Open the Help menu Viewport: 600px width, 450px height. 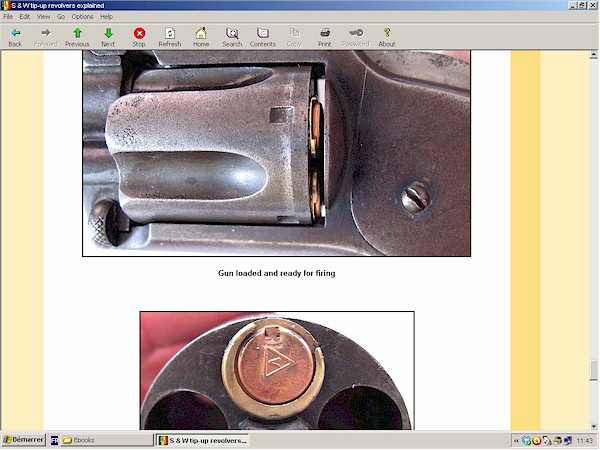tap(106, 16)
